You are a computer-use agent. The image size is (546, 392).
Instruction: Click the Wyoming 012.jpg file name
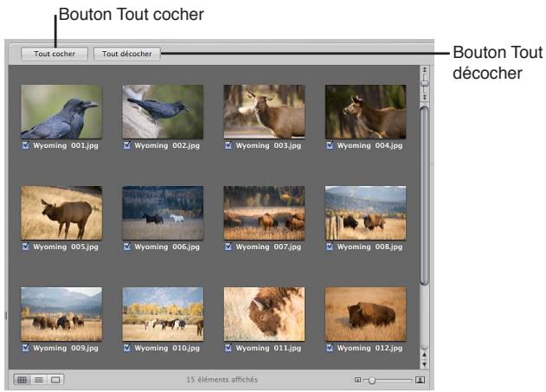[x=369, y=349]
